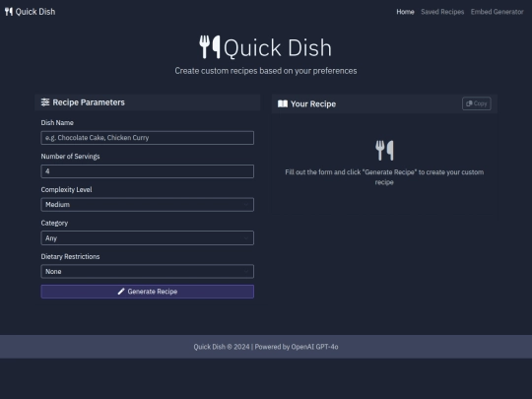Click the copy icon inside the Copy button

click(x=469, y=103)
